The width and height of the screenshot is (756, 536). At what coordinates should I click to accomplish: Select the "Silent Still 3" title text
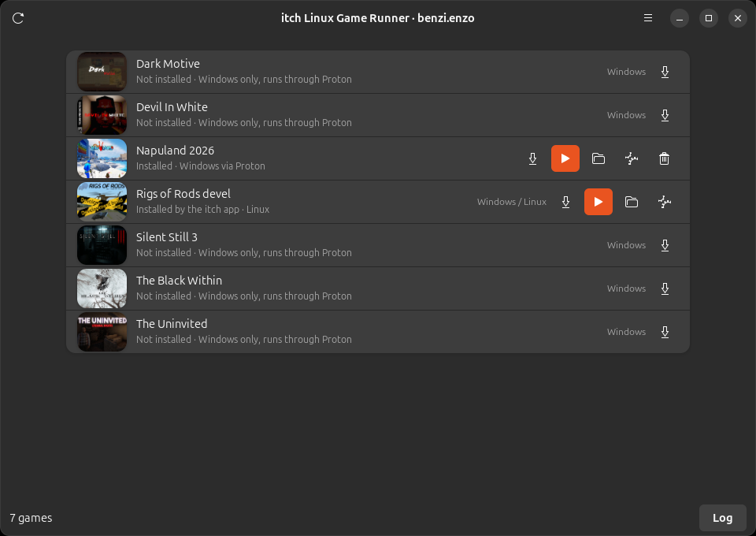(x=167, y=237)
